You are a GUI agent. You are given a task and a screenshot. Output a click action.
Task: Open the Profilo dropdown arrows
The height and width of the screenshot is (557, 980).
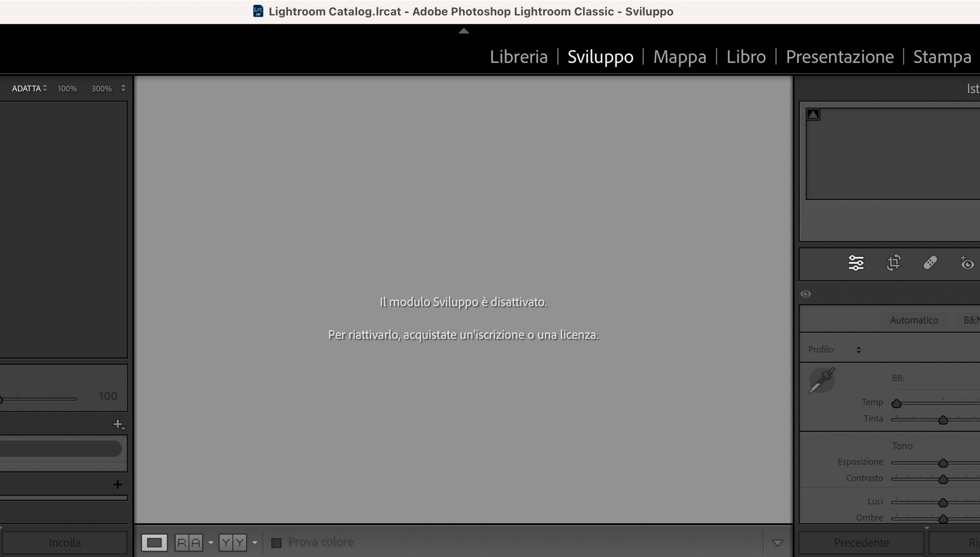coord(859,350)
